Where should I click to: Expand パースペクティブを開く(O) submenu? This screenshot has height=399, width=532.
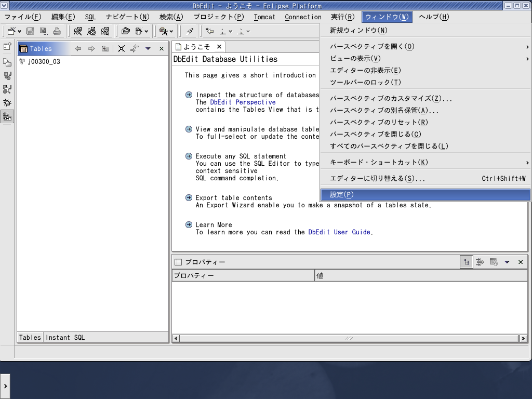pos(425,46)
